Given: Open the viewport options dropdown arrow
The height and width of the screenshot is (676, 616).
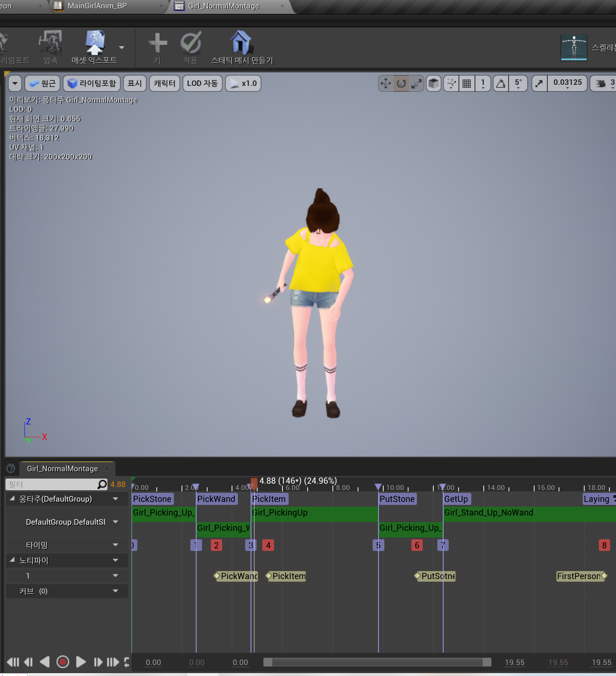Looking at the screenshot, I should (15, 83).
